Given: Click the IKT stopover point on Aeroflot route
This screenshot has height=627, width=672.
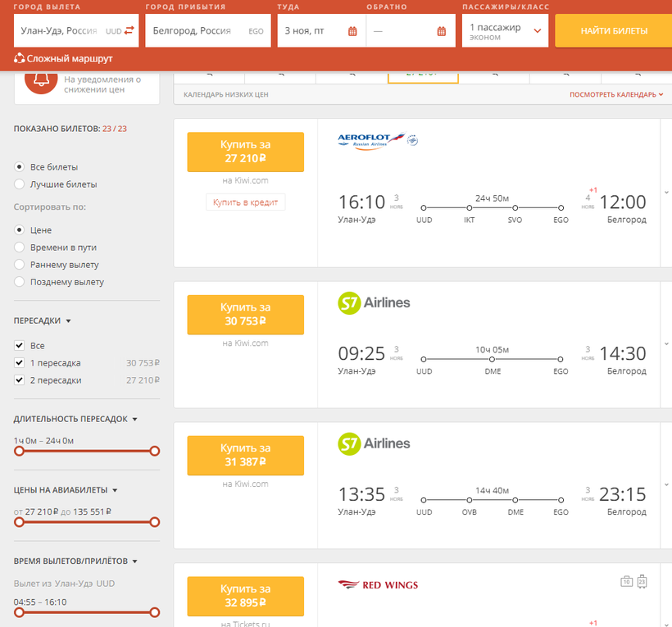Looking at the screenshot, I should point(470,208).
